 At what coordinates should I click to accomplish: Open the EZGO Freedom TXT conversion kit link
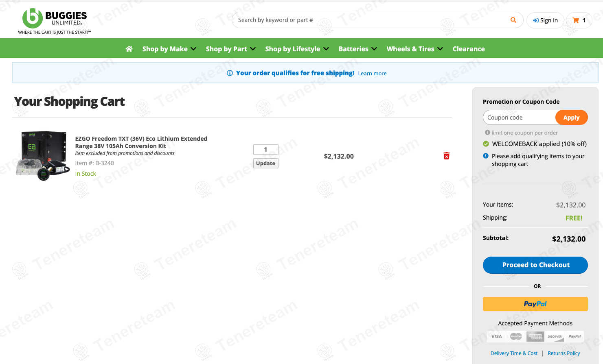pyautogui.click(x=141, y=142)
